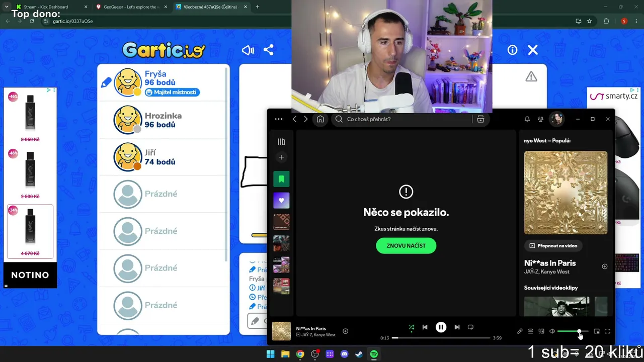Image resolution: width=644 pixels, height=362 pixels.
Task: Add current song to Liked Songs in player bar
Action: (345, 331)
